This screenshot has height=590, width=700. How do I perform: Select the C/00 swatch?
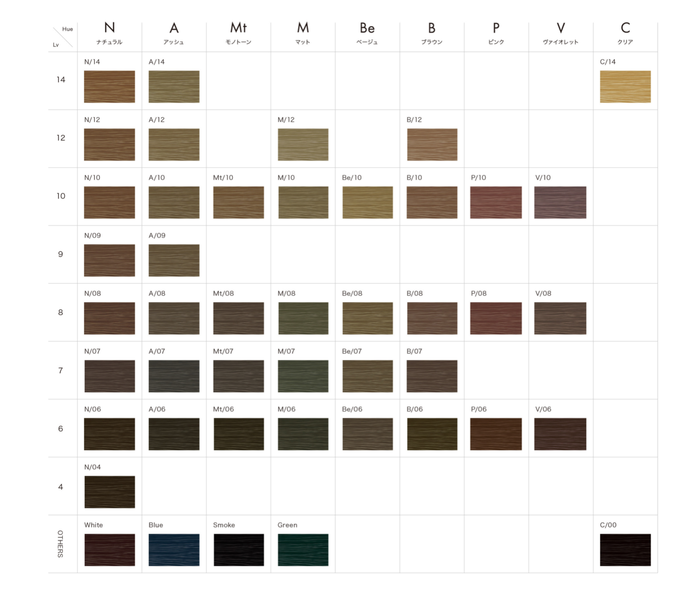[625, 550]
